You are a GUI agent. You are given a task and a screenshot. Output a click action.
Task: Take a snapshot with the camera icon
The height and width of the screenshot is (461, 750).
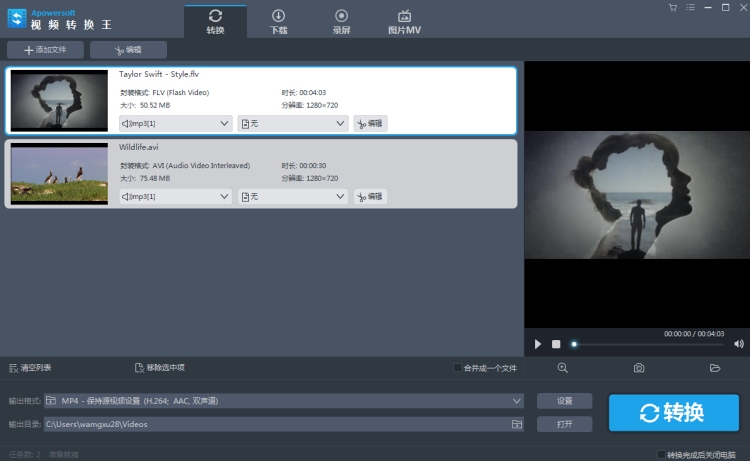[639, 368]
